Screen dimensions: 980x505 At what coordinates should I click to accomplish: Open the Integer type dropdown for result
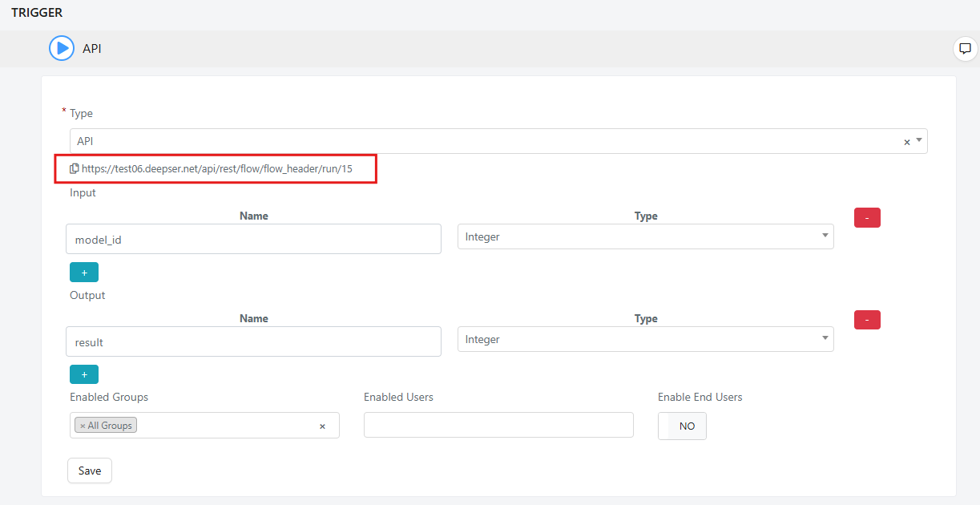[645, 339]
